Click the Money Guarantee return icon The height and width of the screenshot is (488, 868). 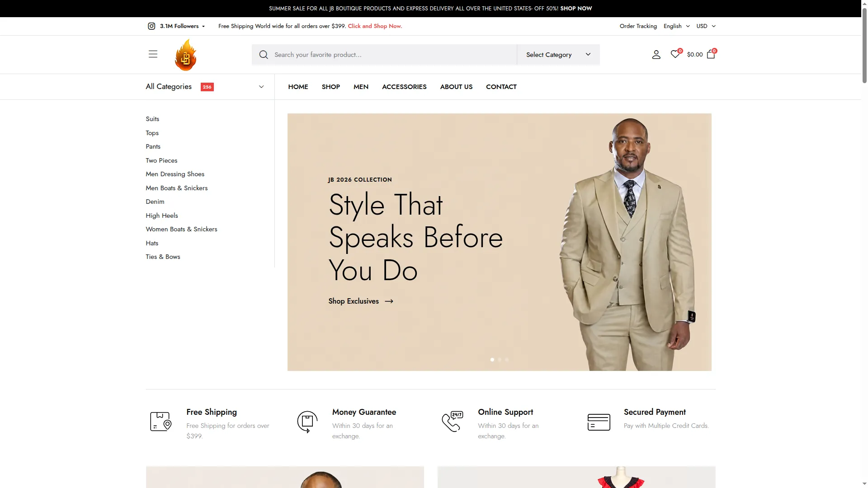(307, 422)
